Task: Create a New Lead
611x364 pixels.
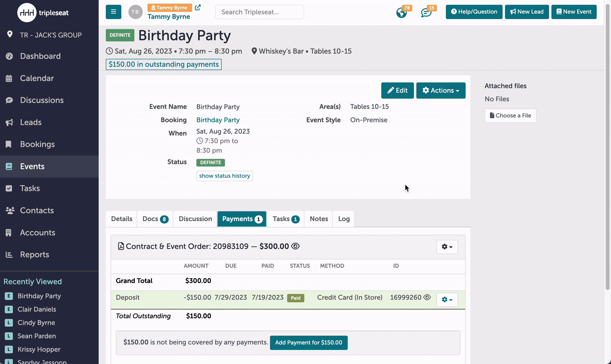Action: click(527, 12)
